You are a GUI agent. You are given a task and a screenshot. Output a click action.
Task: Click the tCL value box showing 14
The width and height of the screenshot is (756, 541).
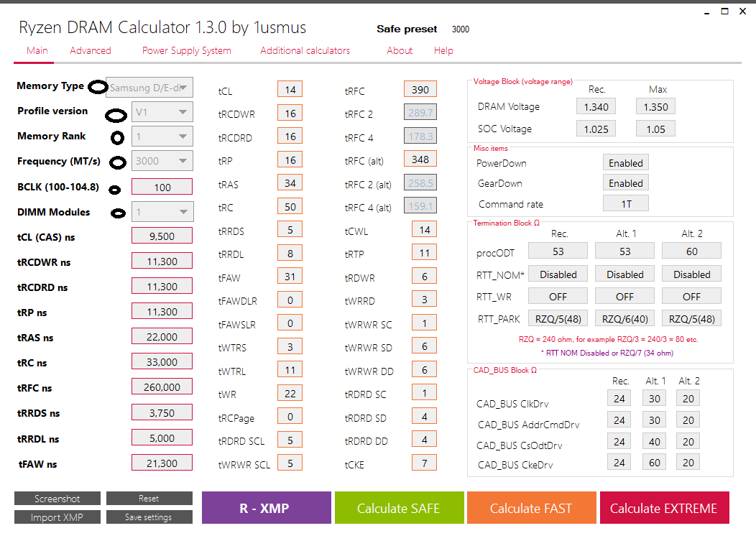click(x=290, y=89)
